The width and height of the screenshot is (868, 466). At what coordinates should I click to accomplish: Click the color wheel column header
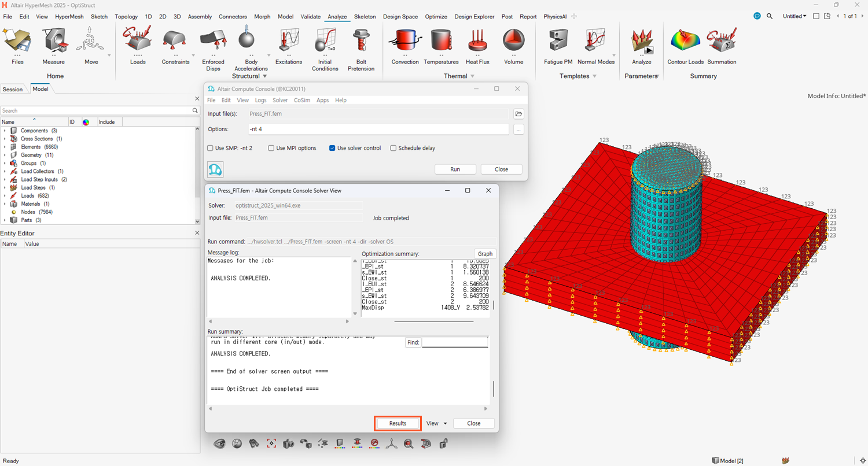(x=86, y=122)
